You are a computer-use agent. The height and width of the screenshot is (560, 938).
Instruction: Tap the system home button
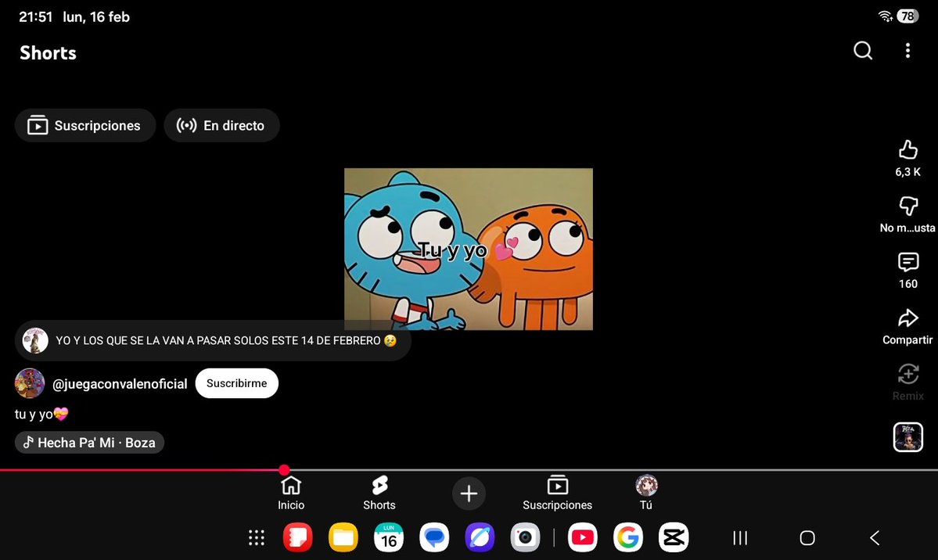[807, 538]
